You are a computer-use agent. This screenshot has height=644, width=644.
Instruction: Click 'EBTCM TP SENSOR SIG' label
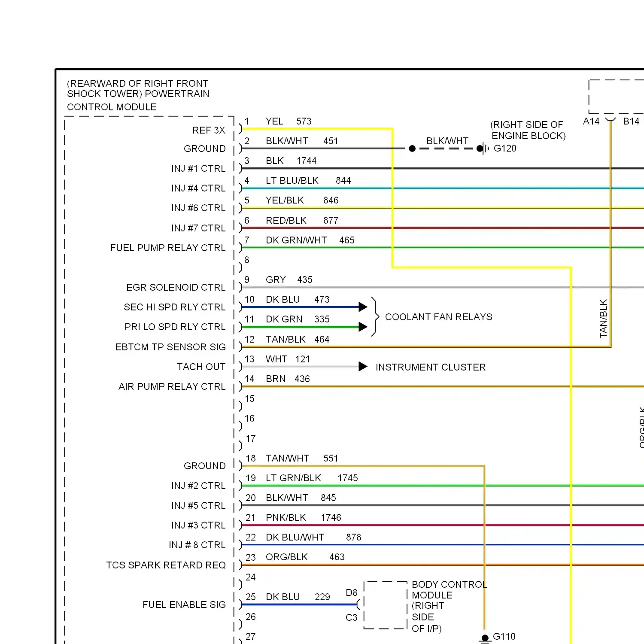(x=170, y=347)
